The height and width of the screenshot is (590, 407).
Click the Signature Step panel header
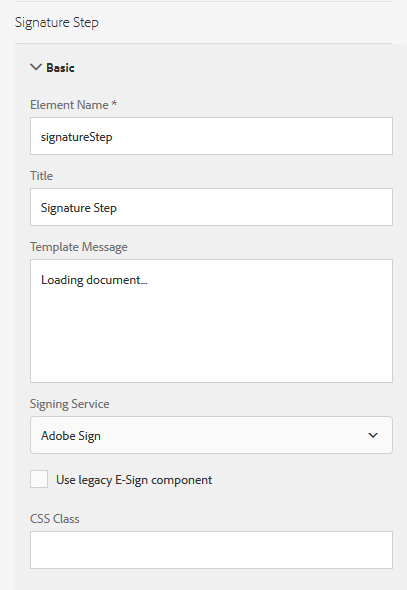(x=57, y=22)
